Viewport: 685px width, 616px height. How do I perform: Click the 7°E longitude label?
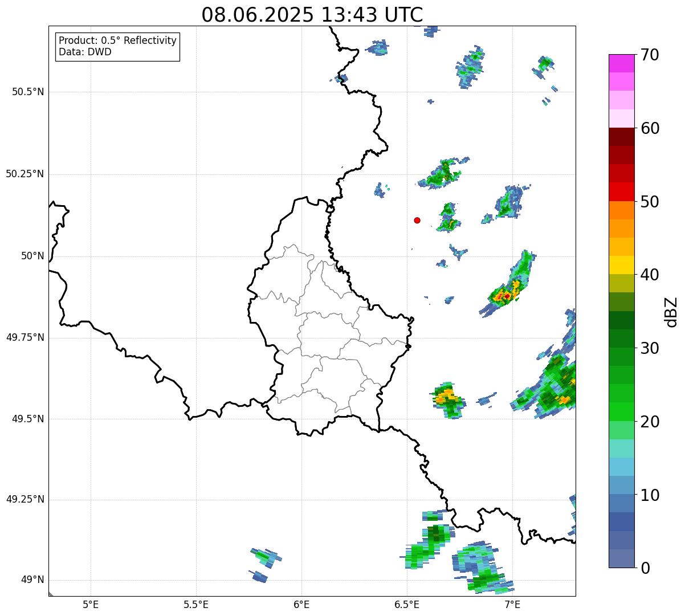click(512, 604)
